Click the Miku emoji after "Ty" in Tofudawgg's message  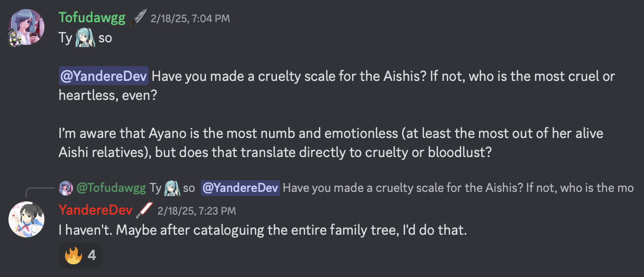point(85,38)
